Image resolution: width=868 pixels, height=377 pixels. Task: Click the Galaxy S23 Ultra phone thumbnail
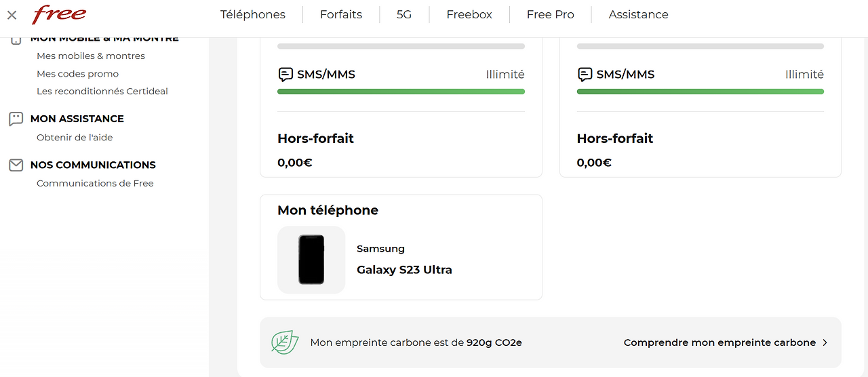pyautogui.click(x=311, y=260)
